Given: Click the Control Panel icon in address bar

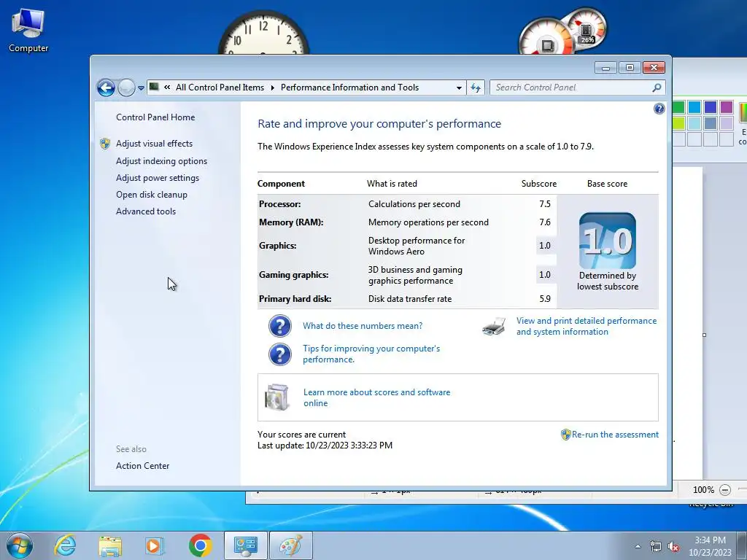Looking at the screenshot, I should pyautogui.click(x=154, y=87).
